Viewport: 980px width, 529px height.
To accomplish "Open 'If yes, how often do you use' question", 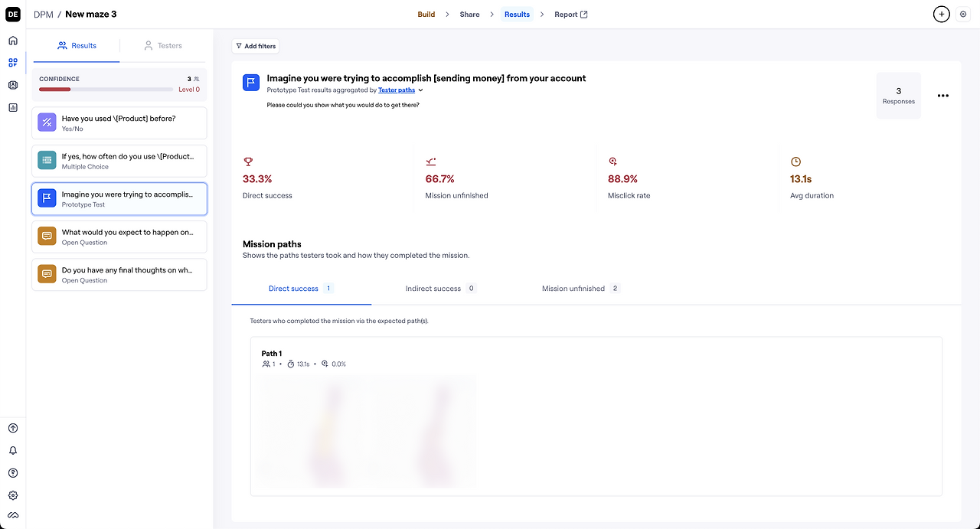I will coord(119,161).
